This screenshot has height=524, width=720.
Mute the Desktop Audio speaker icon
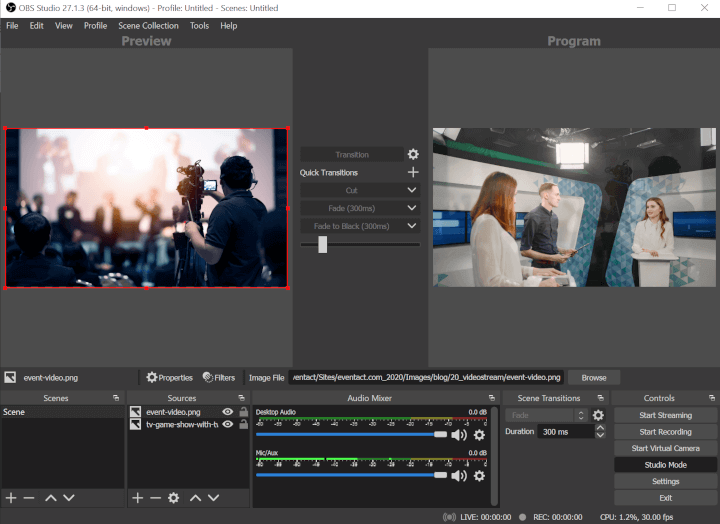pyautogui.click(x=459, y=435)
